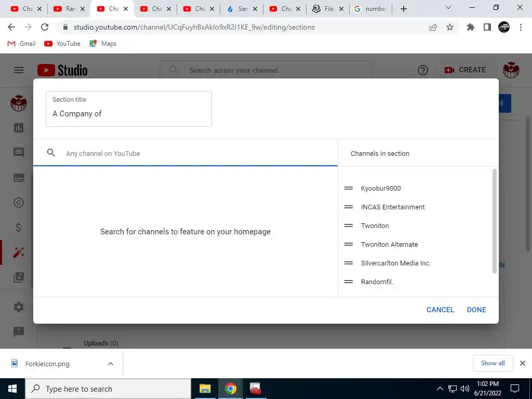Grab the drag handle for Kyoobur9000
532x399 pixels.
tap(349, 188)
